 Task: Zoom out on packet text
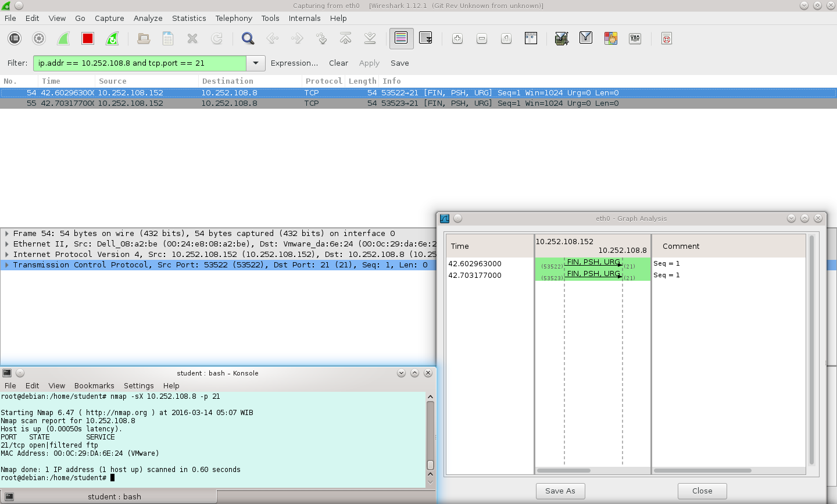482,39
